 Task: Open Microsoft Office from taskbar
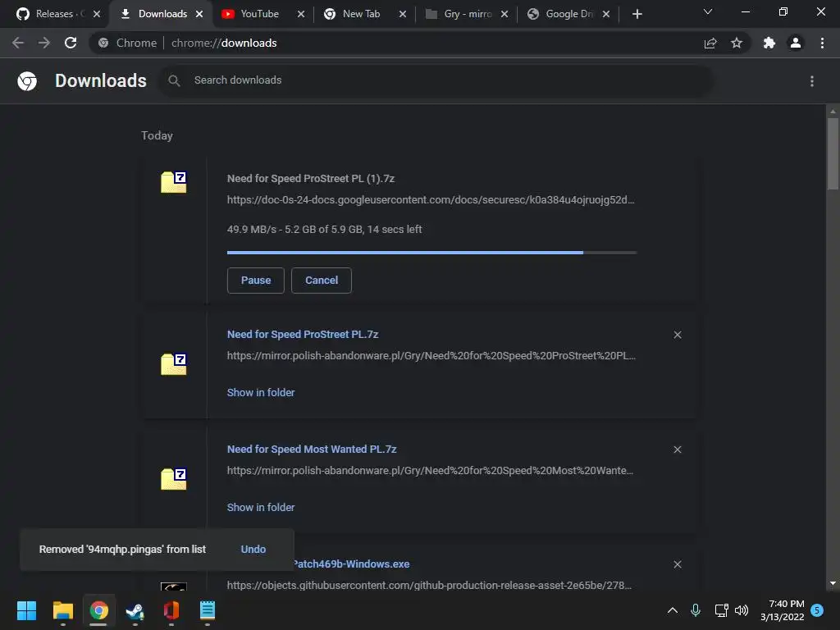(x=171, y=610)
